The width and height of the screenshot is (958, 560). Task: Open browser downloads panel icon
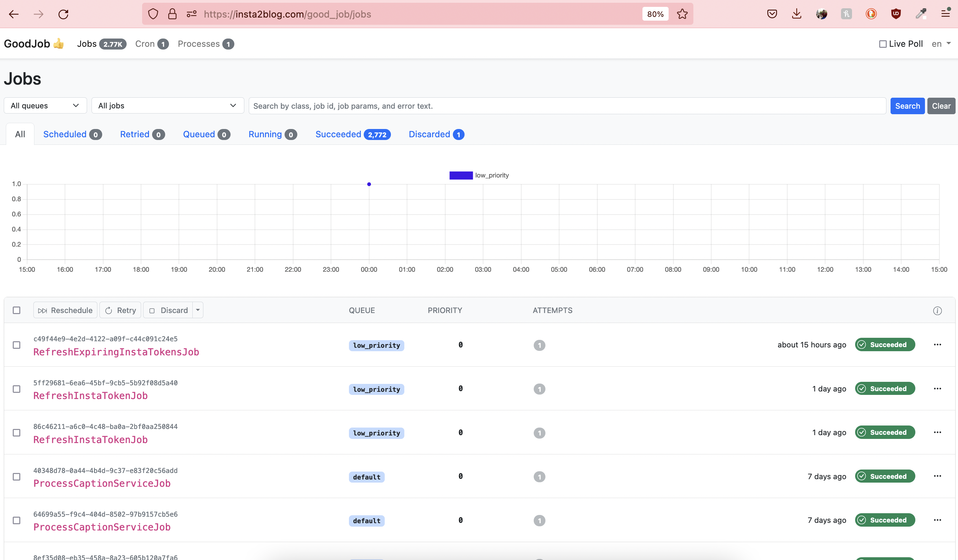[x=796, y=14]
